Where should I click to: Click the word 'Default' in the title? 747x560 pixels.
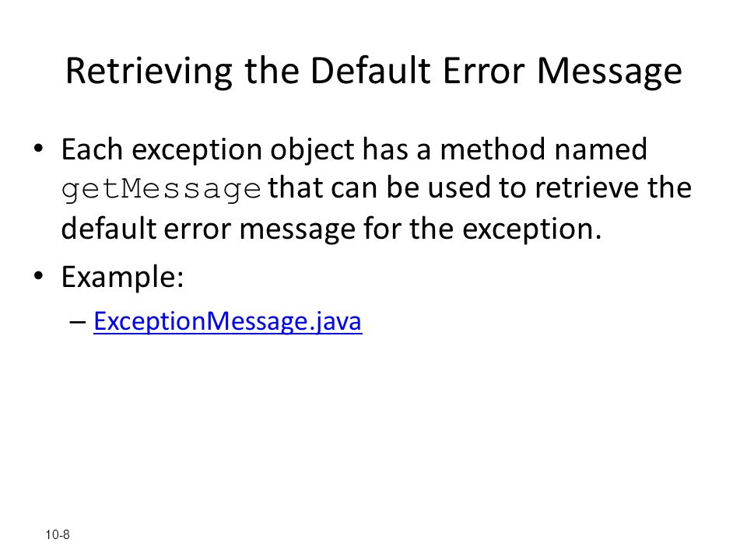[370, 72]
